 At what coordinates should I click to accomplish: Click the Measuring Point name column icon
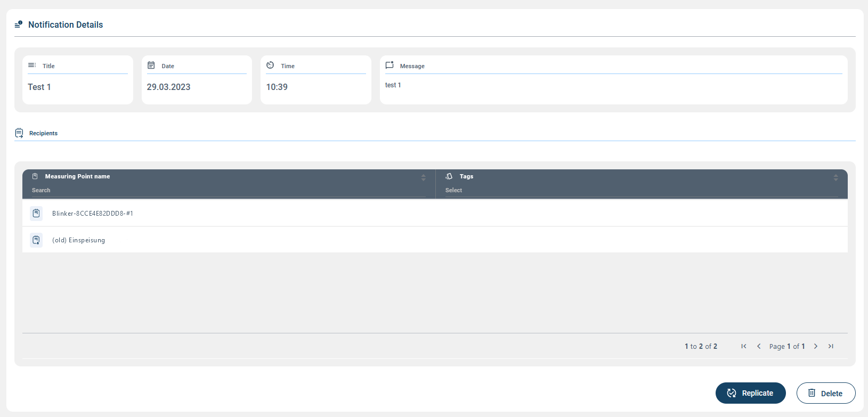(x=35, y=176)
